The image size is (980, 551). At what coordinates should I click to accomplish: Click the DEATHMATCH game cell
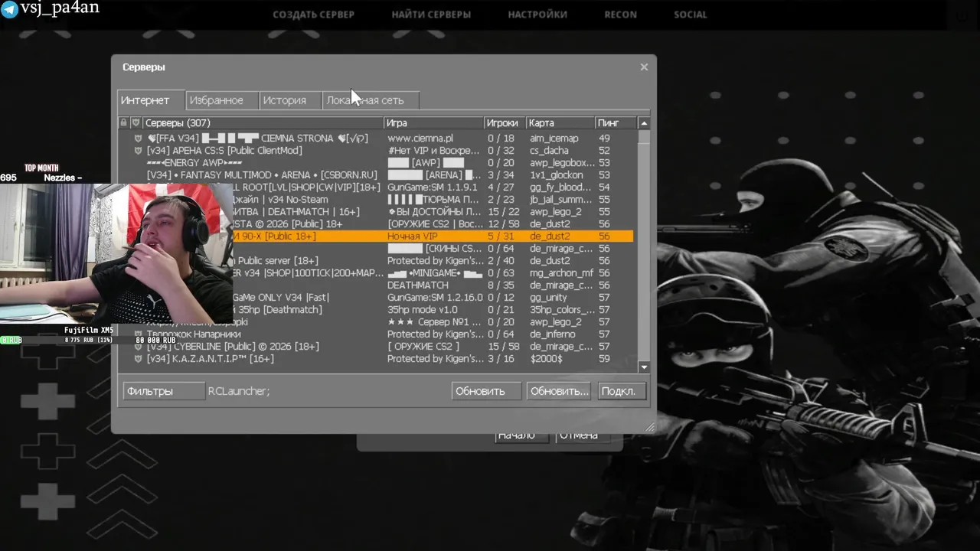pyautogui.click(x=418, y=285)
